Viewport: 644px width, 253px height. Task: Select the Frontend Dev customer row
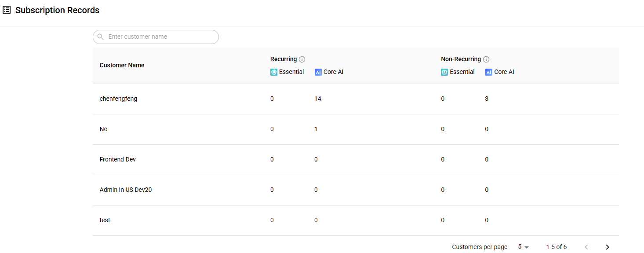click(x=356, y=160)
